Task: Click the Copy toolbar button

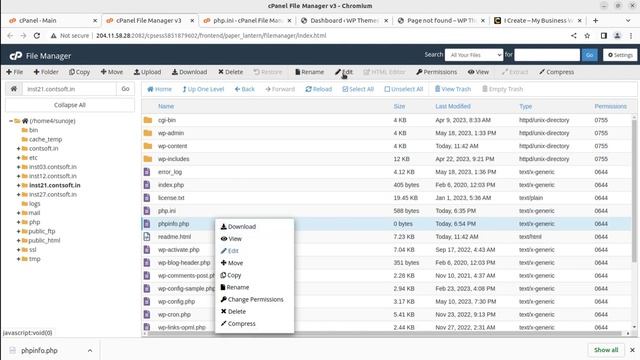Action: click(x=79, y=72)
